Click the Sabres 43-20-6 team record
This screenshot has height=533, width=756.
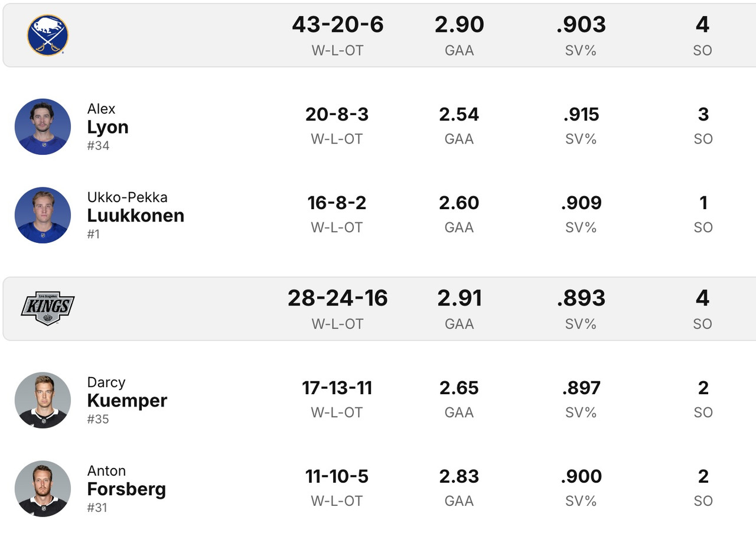[337, 25]
